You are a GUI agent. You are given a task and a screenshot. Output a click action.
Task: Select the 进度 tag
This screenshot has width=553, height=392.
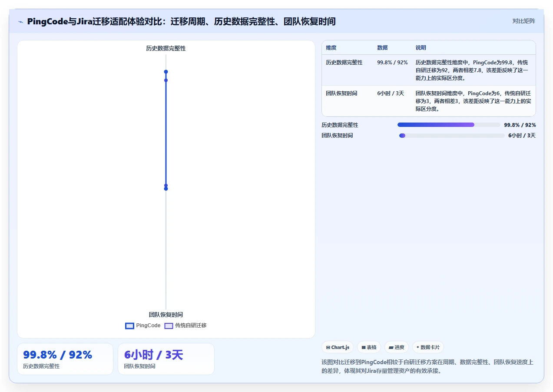396,347
